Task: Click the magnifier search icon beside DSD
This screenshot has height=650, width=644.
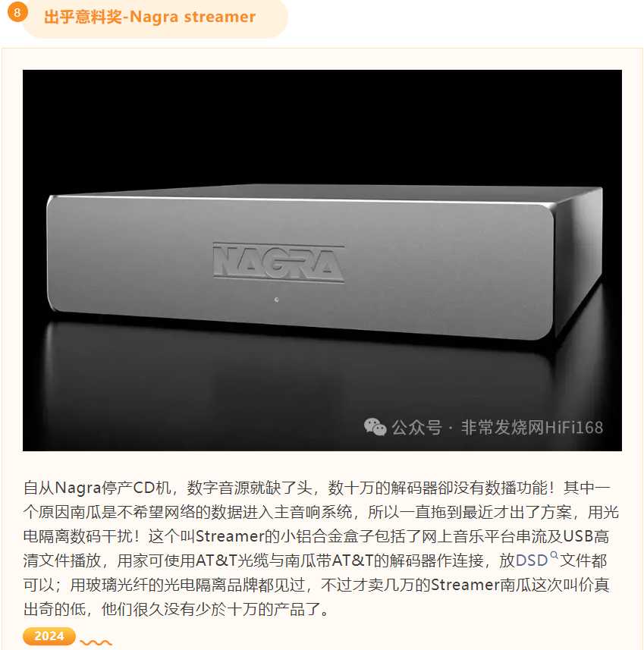Action: [x=554, y=555]
